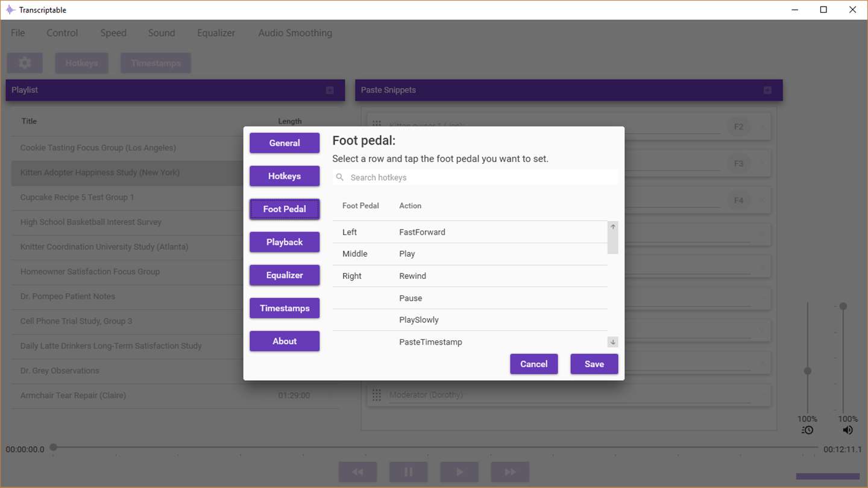Viewport: 868px width, 488px height.
Task: Click the Playlist panel header icon
Action: tap(330, 90)
